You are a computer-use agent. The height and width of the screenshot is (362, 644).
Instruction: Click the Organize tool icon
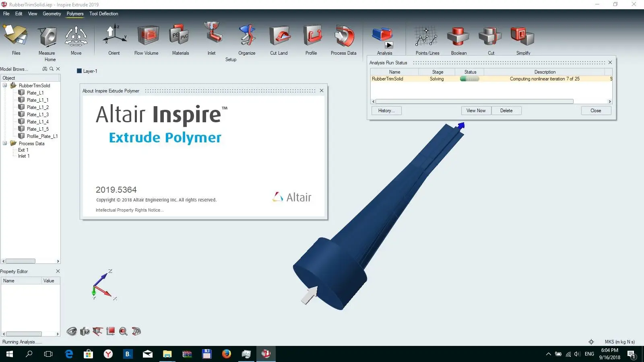247,35
